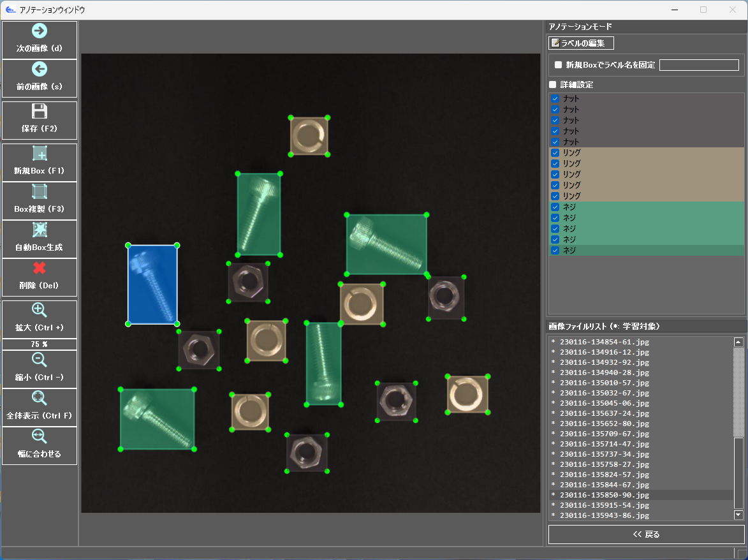Screen dimensions: 748x560
Task: Delete selected box with 削除 (Del)
Action: point(40,277)
